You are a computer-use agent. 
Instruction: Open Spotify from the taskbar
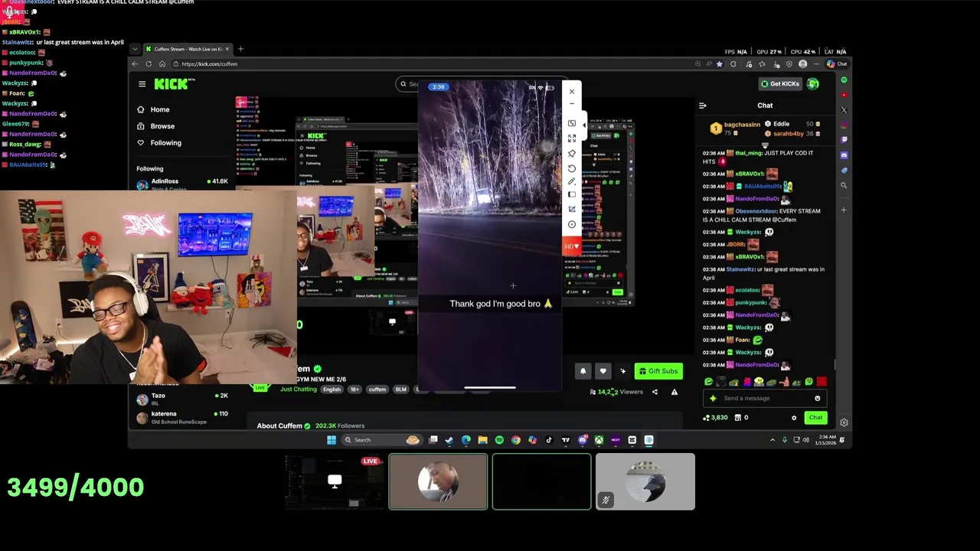(499, 440)
